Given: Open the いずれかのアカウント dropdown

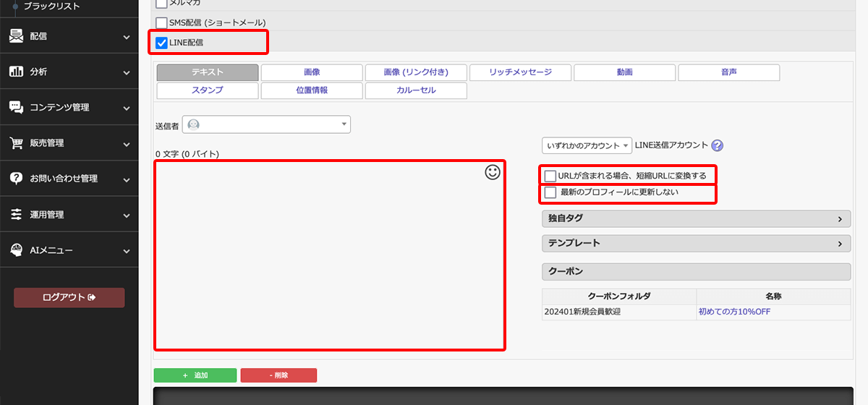Looking at the screenshot, I should 587,145.
